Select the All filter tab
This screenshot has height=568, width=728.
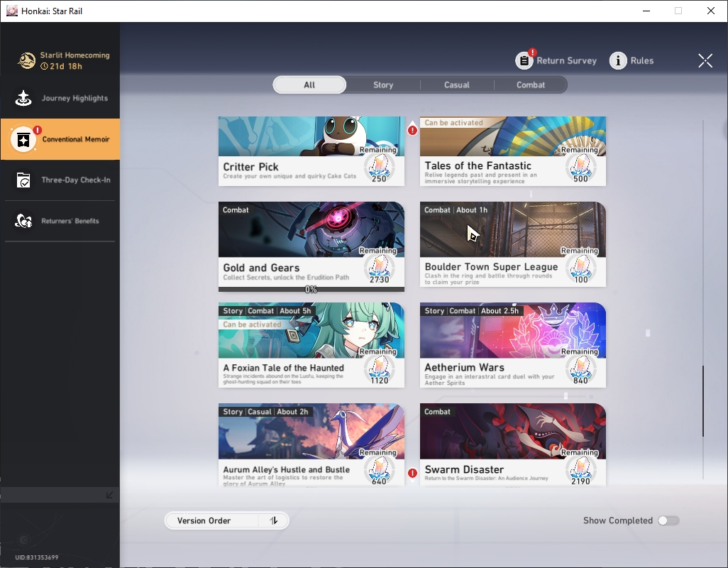(309, 85)
